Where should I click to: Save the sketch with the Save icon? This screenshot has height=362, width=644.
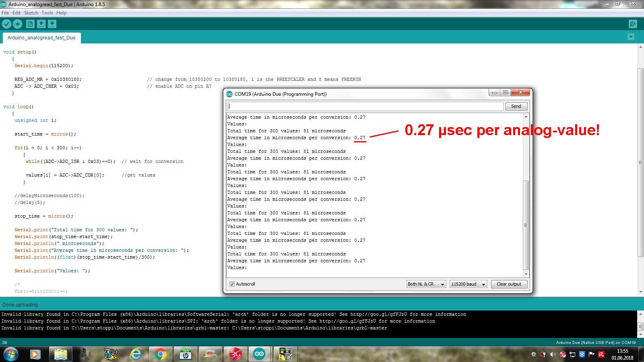[x=52, y=24]
